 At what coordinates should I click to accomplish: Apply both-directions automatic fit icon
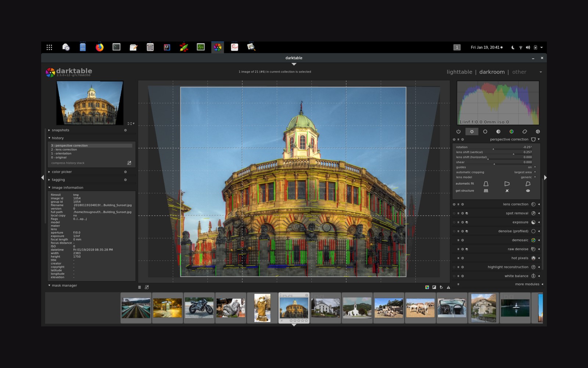[x=528, y=184]
